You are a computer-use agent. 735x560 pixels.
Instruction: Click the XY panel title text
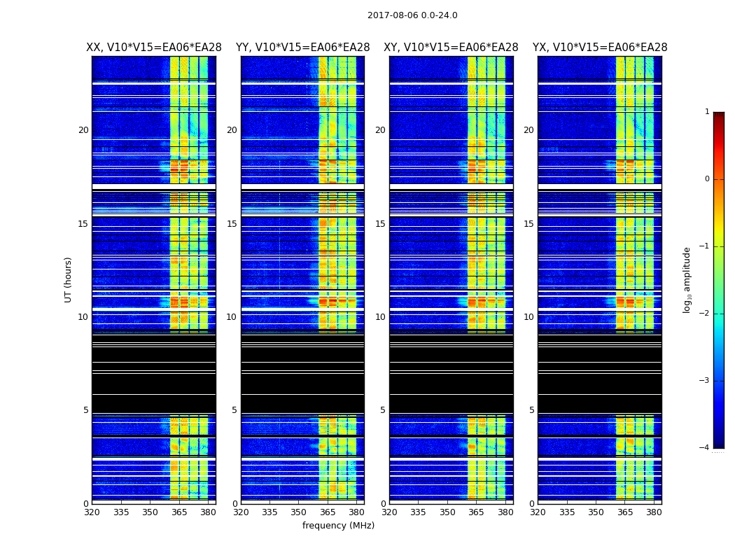451,48
